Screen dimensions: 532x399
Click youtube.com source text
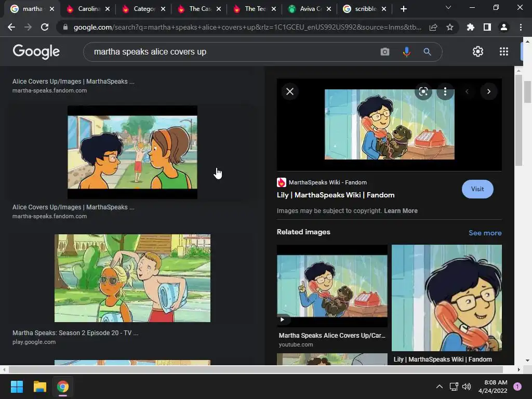(x=296, y=344)
